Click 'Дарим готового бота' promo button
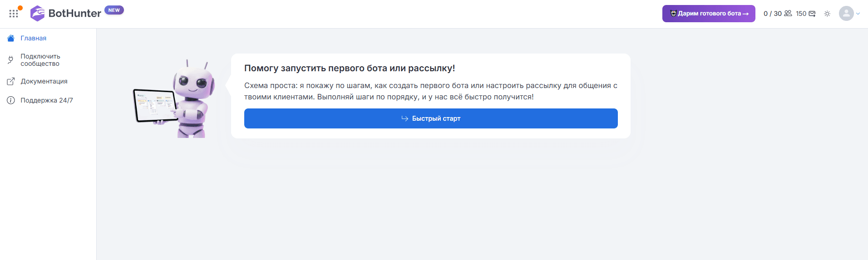868x260 pixels. (709, 14)
